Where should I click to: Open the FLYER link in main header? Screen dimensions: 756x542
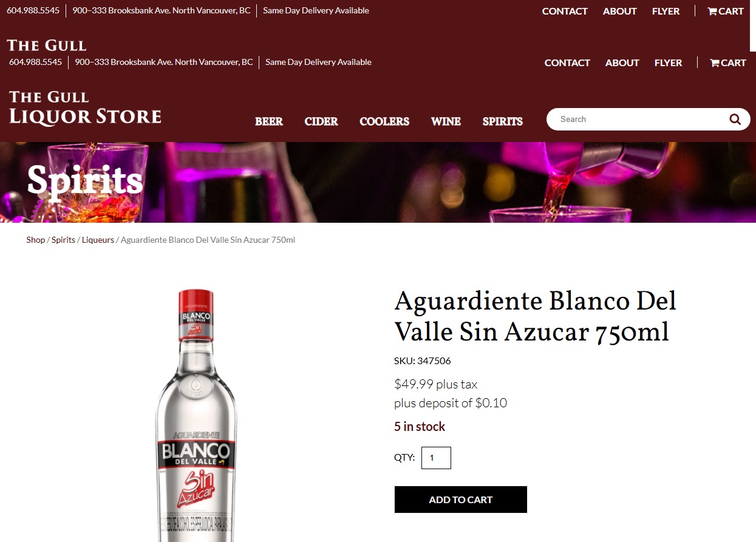668,63
